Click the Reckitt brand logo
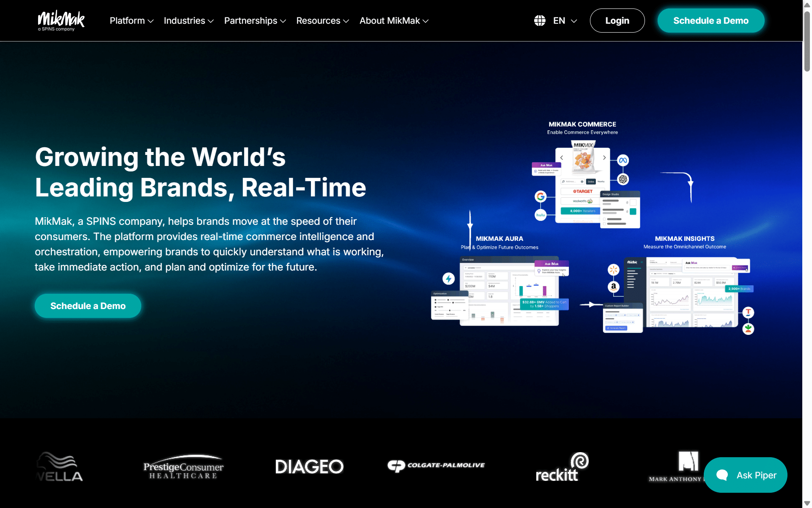812x508 pixels. click(x=562, y=467)
